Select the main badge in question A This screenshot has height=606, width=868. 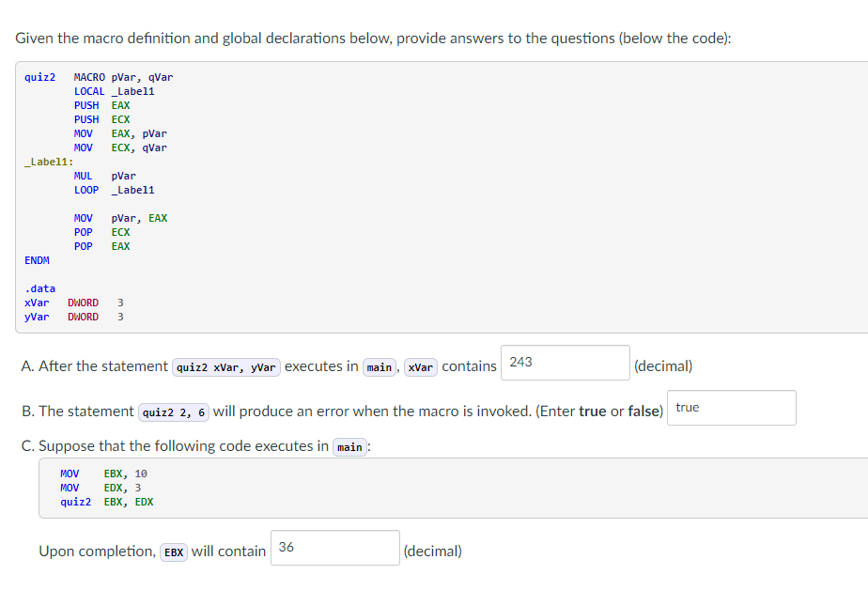click(379, 367)
